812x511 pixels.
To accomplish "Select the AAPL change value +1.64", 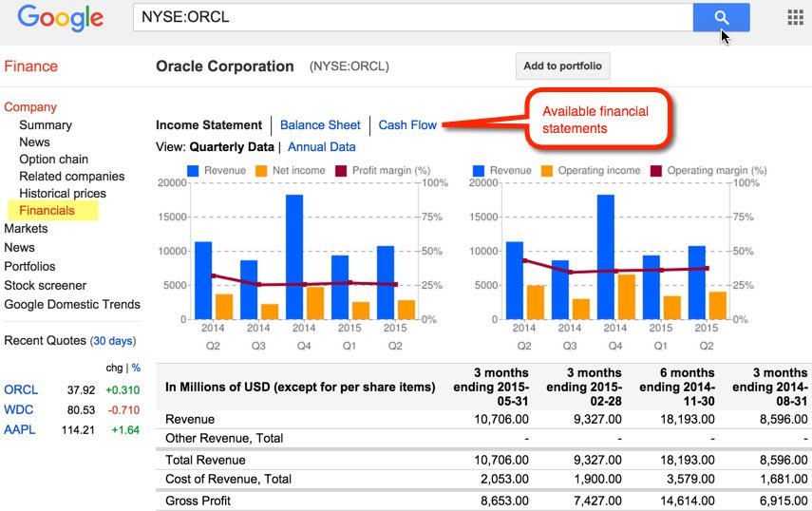I will tap(125, 430).
